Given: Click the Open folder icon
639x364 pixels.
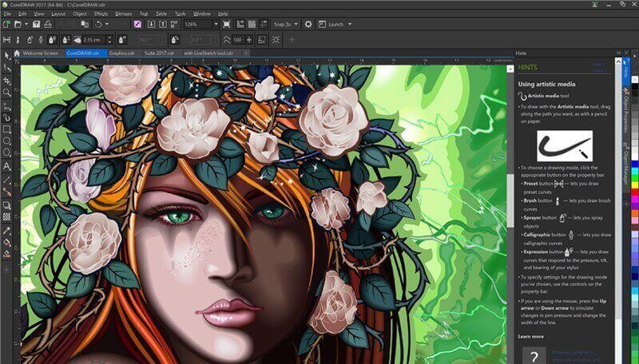Looking at the screenshot, I should (x=18, y=25).
